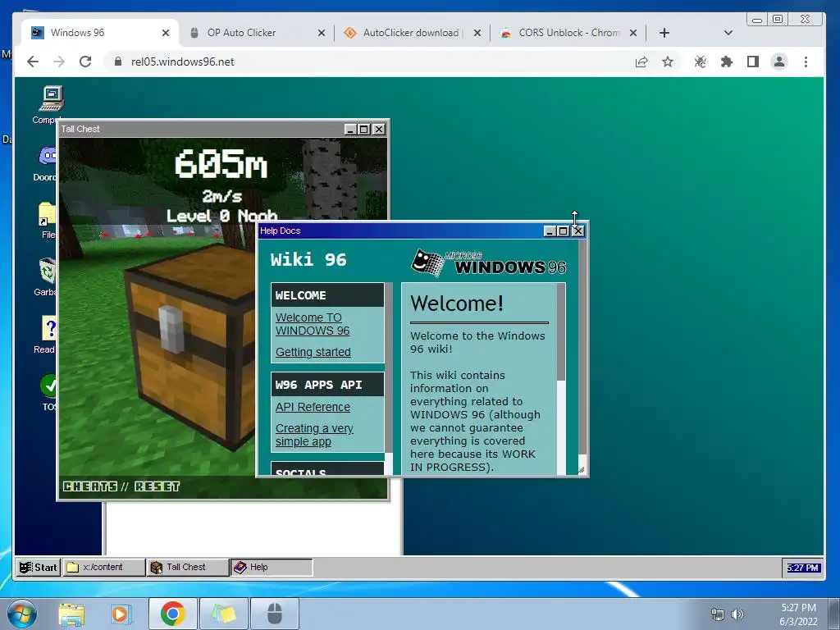Open the Garbage bin desktop icon
This screenshot has height=630, width=840.
coord(48,270)
